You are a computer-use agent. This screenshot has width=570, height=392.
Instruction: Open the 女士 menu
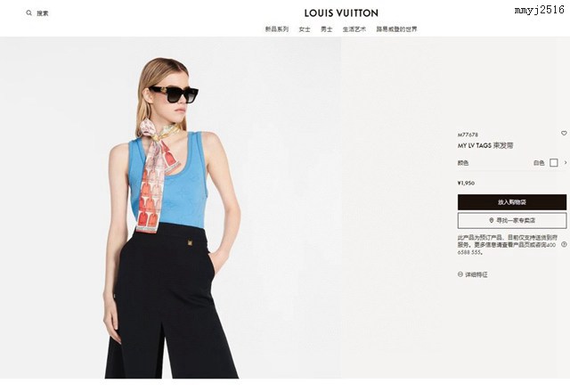[305, 29]
